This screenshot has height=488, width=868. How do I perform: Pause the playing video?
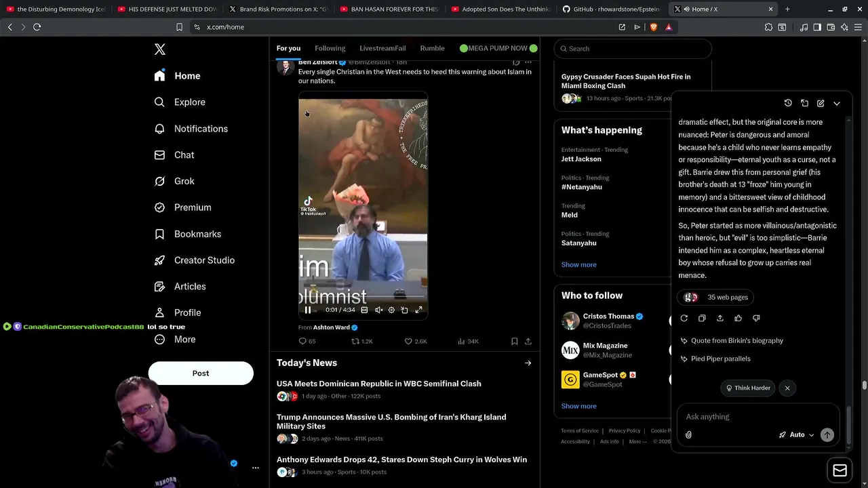coord(308,310)
